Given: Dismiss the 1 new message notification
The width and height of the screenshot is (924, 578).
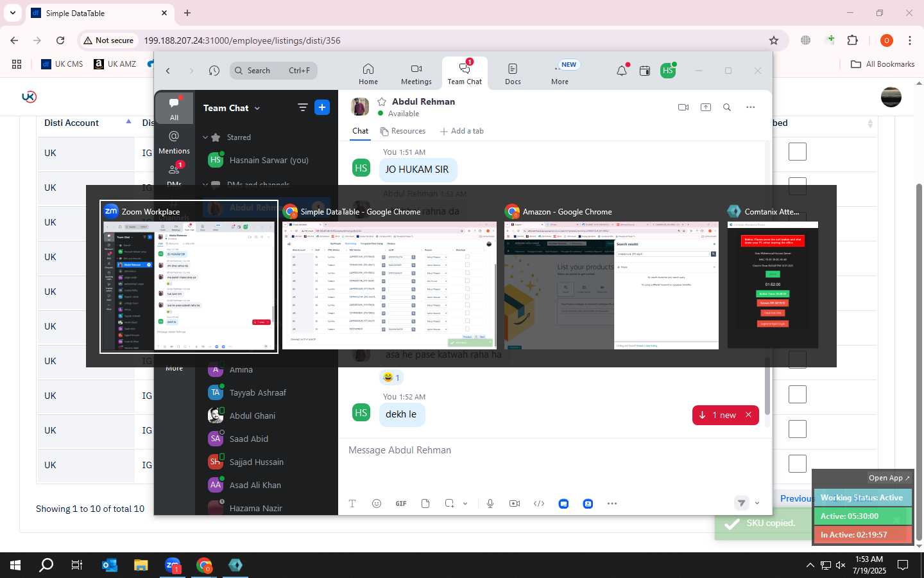Looking at the screenshot, I should click(x=748, y=415).
